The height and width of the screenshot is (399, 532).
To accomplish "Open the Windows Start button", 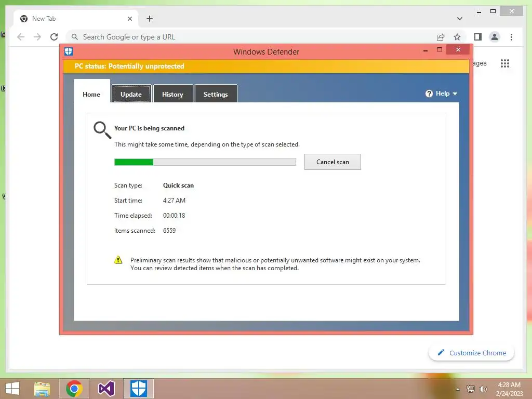I will [x=12, y=389].
